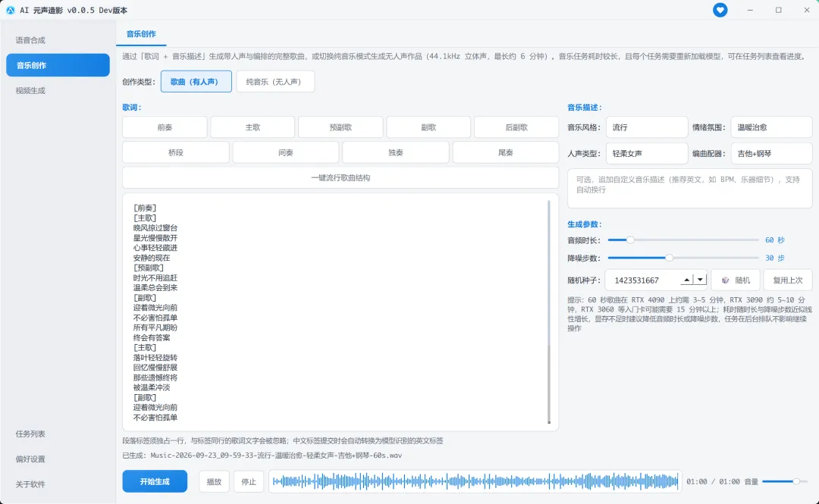Open the 编曲配器 combo box

click(771, 154)
